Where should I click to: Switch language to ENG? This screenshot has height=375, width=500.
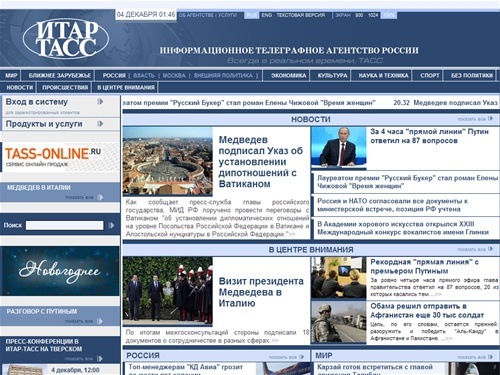coord(266,15)
